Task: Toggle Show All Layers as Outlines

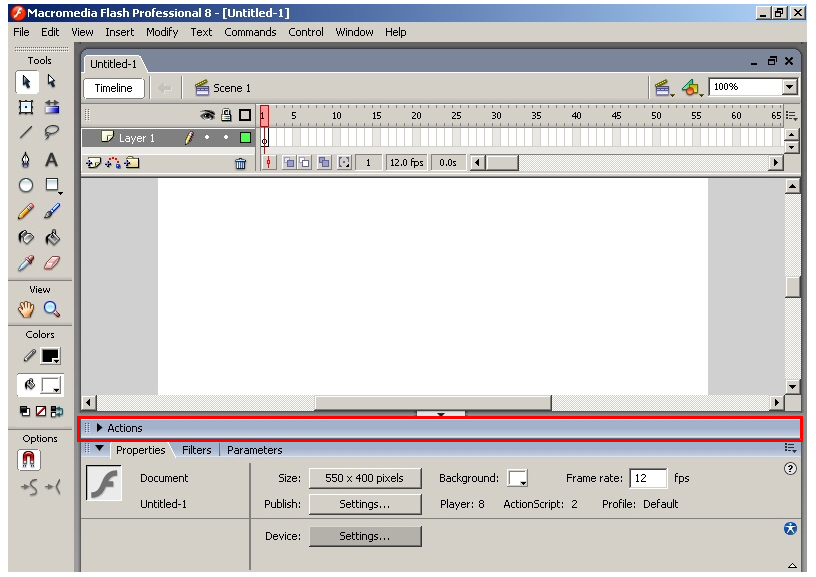Action: coord(245,115)
